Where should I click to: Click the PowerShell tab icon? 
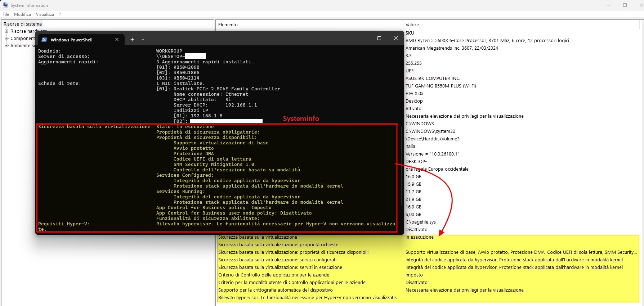(44, 40)
